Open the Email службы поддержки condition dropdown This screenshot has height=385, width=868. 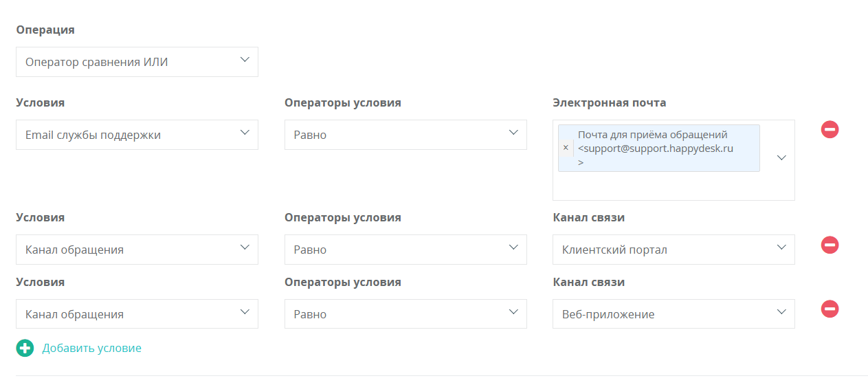(137, 135)
